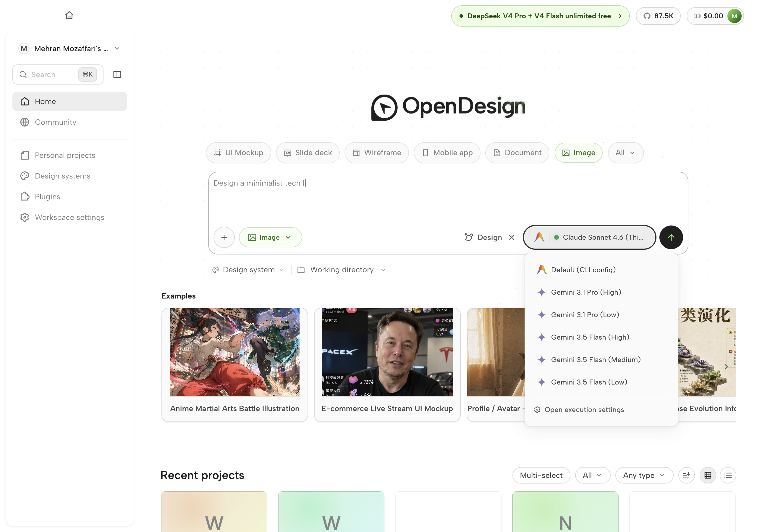Expand the All filter in Recent projects
This screenshot has height=532, width=757.
[x=593, y=475]
